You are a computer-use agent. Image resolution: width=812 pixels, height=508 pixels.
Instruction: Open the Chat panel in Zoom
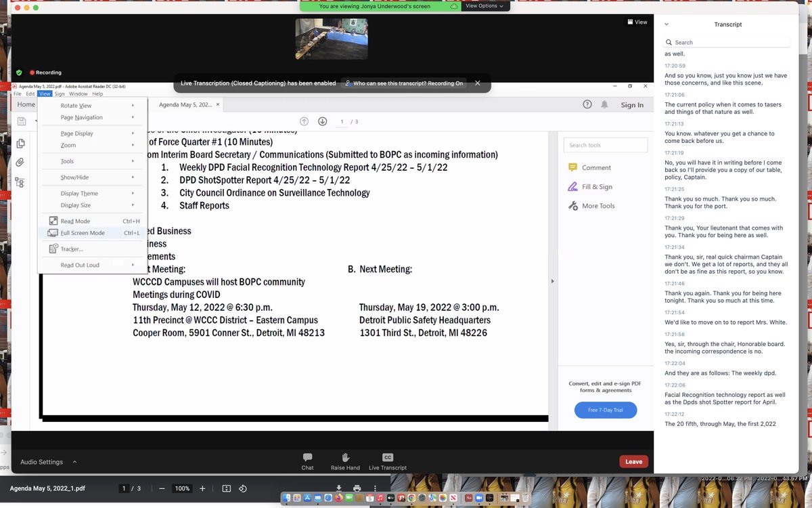[x=307, y=461]
